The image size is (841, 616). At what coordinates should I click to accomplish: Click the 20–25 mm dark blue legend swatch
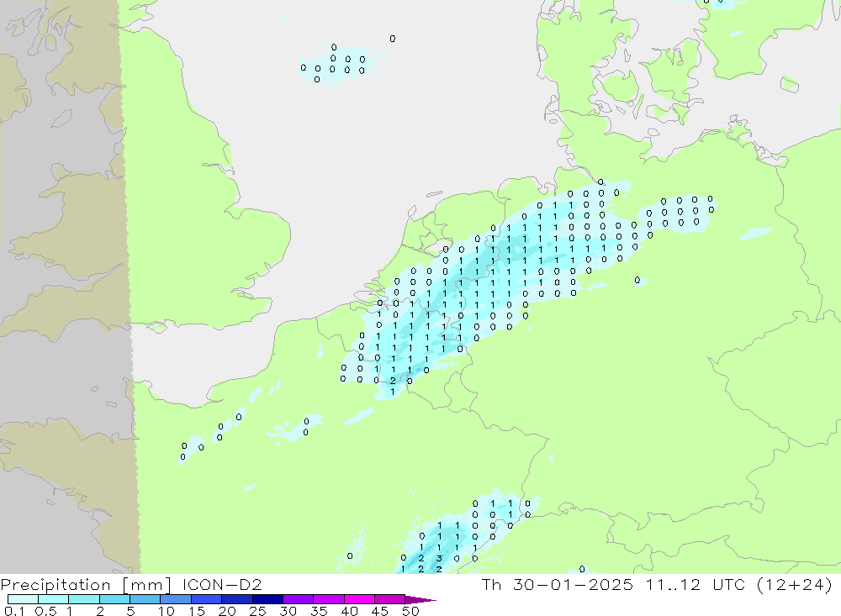237,599
